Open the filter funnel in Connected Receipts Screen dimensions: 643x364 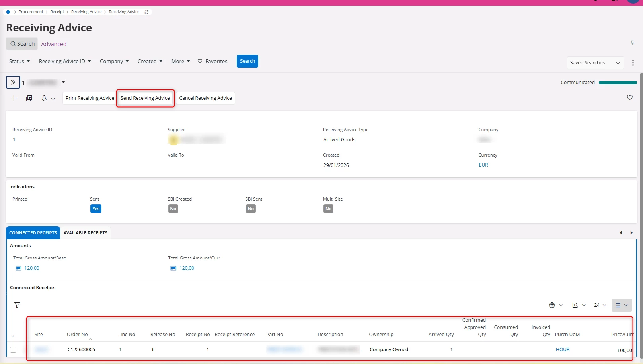17,305
